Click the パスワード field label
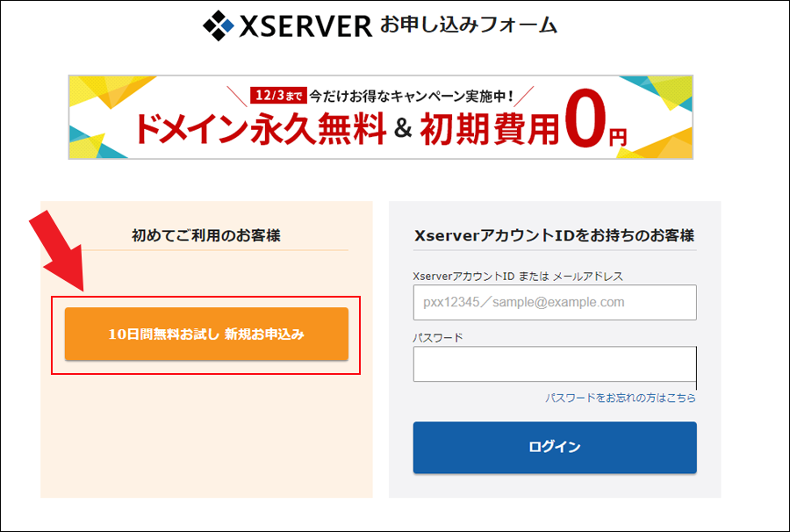The image size is (790, 532). [x=438, y=337]
